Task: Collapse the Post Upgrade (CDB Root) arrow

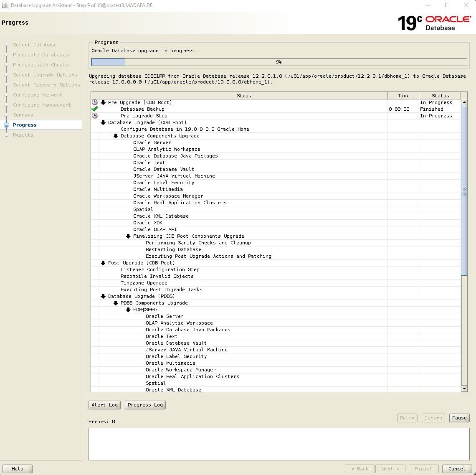Action: (x=103, y=263)
